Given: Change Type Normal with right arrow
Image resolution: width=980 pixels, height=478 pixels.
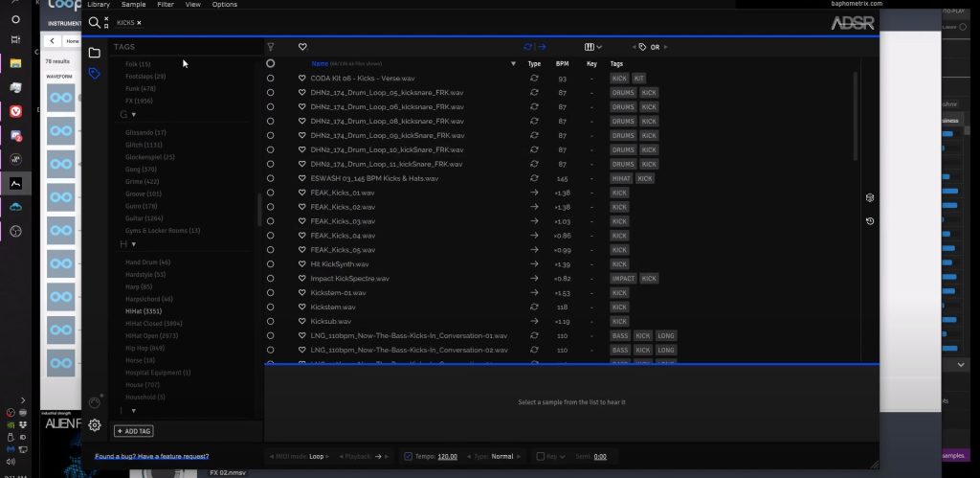Looking at the screenshot, I should point(518,457).
